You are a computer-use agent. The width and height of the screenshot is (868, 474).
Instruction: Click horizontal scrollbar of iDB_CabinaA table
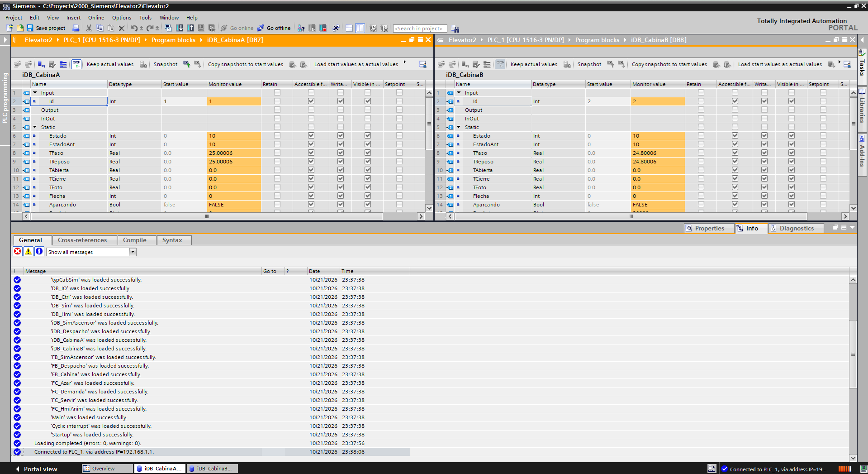pyautogui.click(x=207, y=216)
